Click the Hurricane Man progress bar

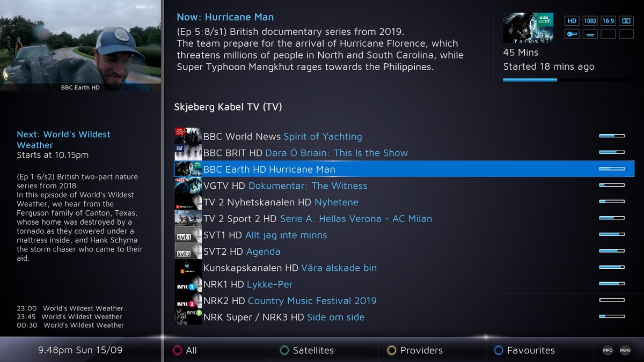click(x=568, y=80)
